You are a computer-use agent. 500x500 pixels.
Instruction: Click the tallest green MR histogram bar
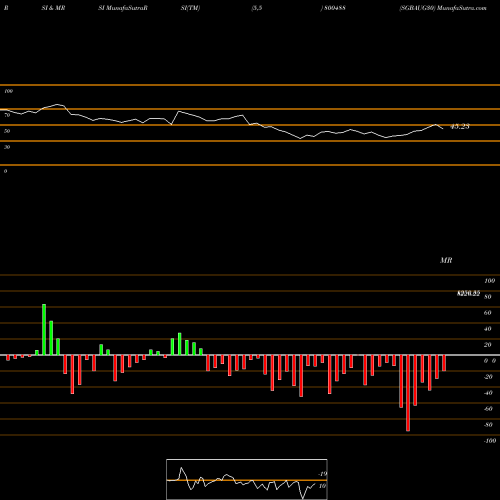click(44, 330)
